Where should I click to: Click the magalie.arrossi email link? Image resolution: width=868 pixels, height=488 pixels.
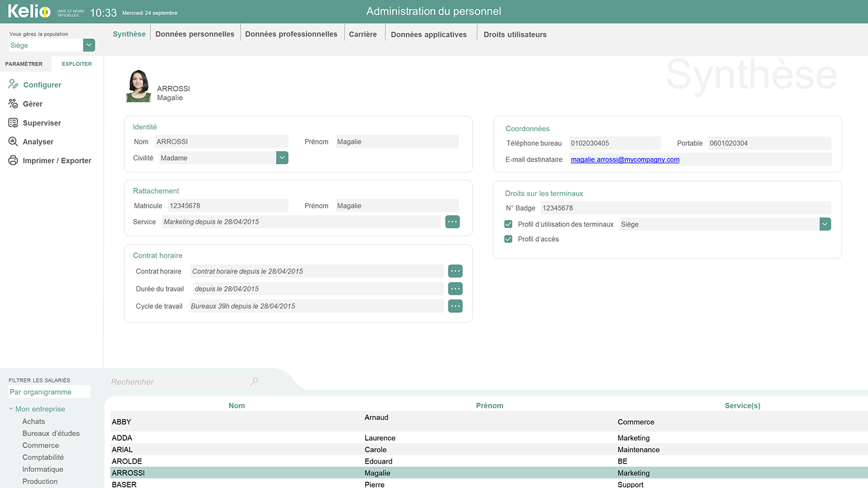624,160
